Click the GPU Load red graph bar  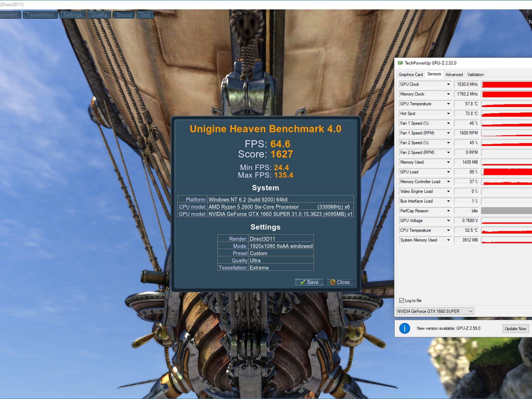(x=507, y=172)
